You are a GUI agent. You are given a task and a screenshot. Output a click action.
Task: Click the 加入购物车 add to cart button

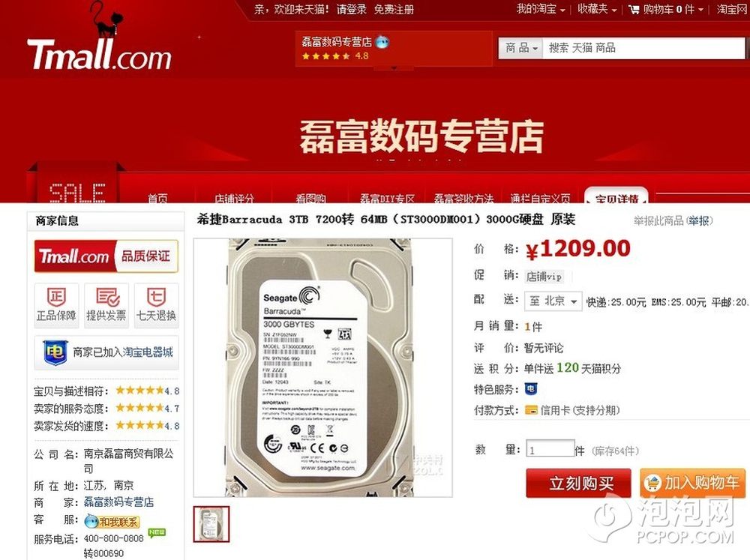click(x=692, y=483)
